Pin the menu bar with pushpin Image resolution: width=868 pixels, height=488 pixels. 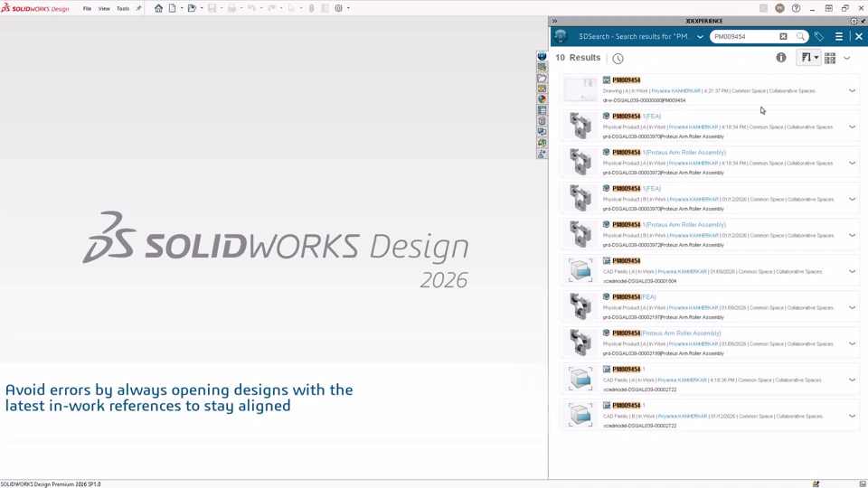pos(138,8)
